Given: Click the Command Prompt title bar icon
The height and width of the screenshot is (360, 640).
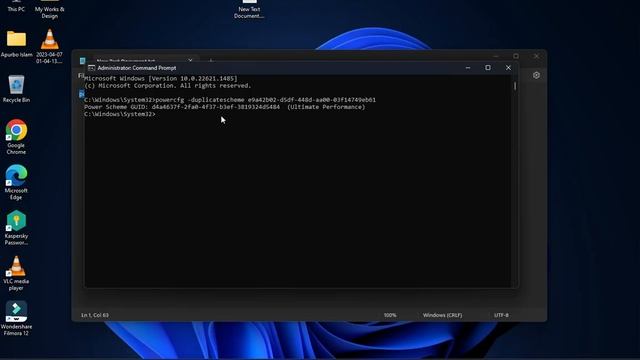Looking at the screenshot, I should tap(91, 68).
